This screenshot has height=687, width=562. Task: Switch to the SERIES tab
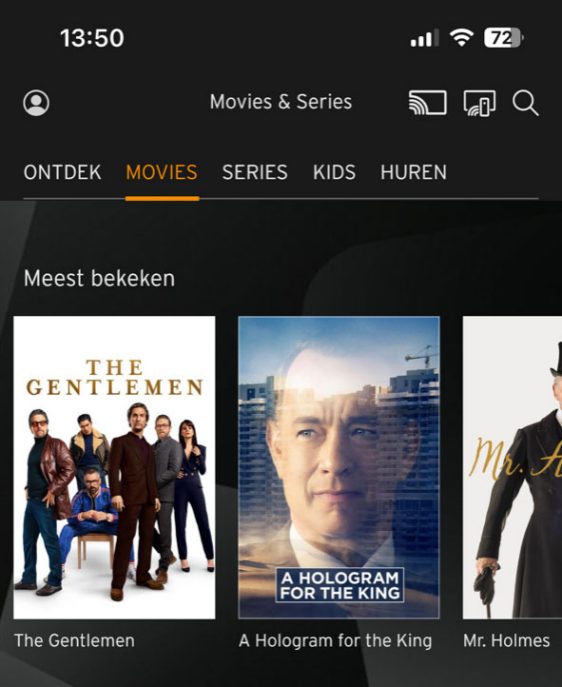tap(254, 172)
